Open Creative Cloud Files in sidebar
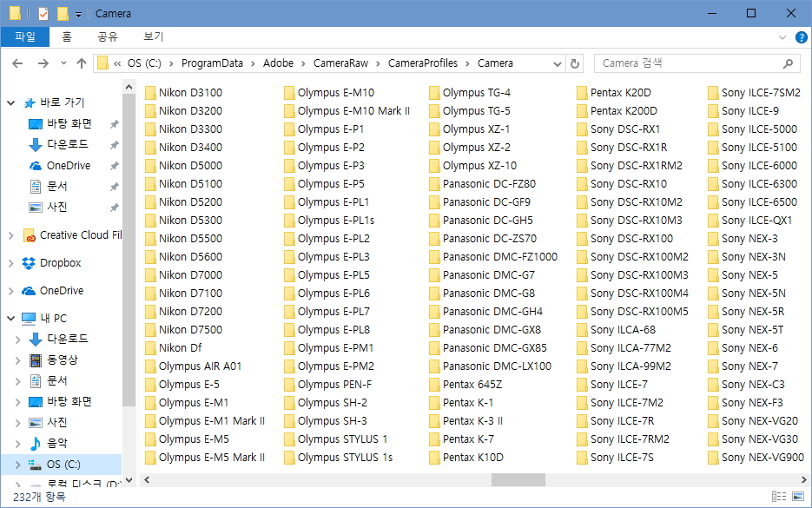Viewport: 812px width, 508px height. 80,235
